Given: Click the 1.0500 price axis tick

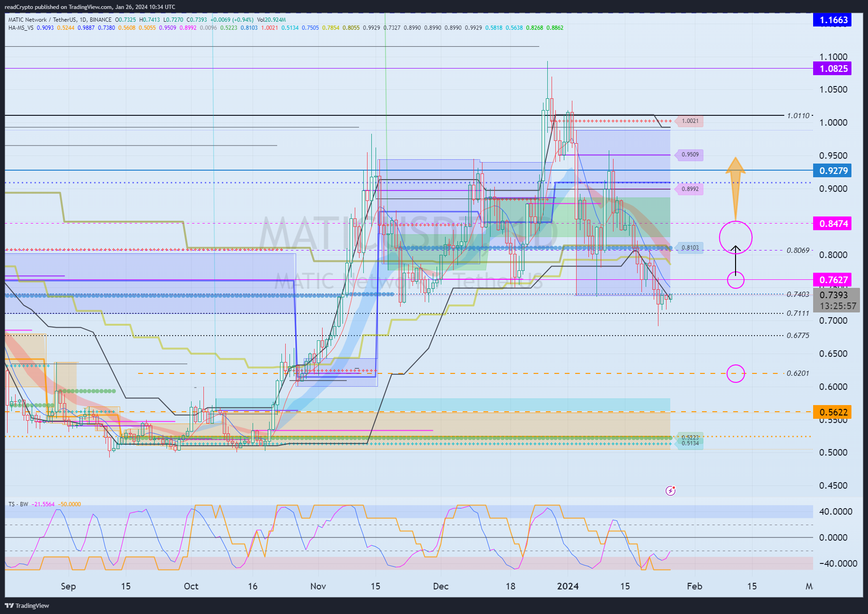Looking at the screenshot, I should tap(833, 90).
